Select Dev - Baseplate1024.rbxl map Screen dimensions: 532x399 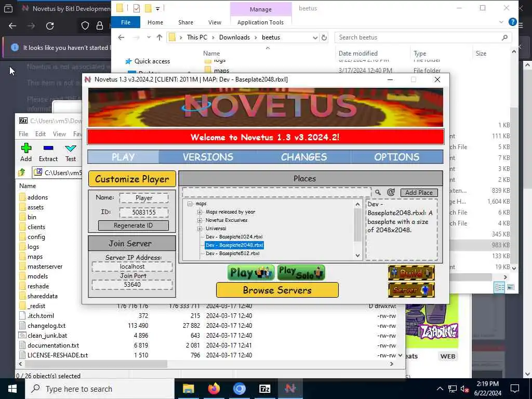(234, 236)
